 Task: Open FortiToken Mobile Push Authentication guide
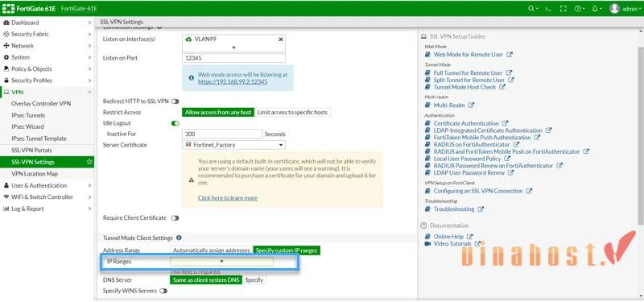(482, 138)
